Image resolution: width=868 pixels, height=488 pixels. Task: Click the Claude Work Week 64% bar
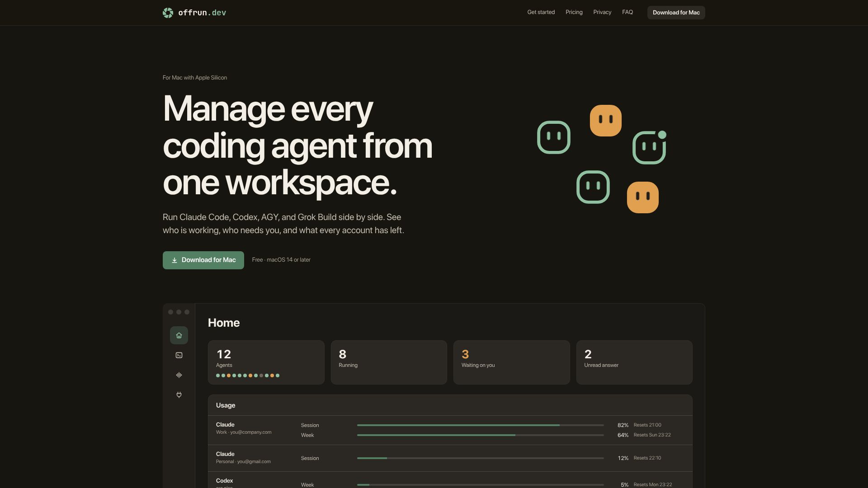(481, 435)
